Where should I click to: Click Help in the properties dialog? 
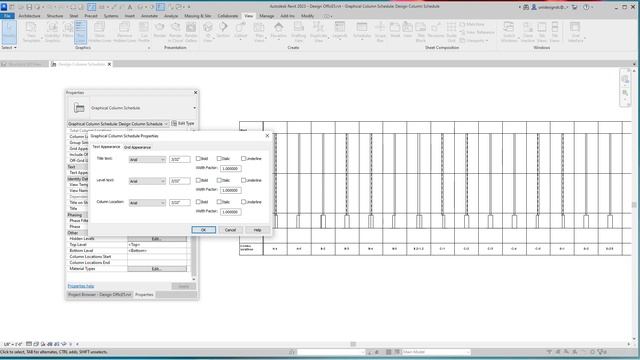257,230
